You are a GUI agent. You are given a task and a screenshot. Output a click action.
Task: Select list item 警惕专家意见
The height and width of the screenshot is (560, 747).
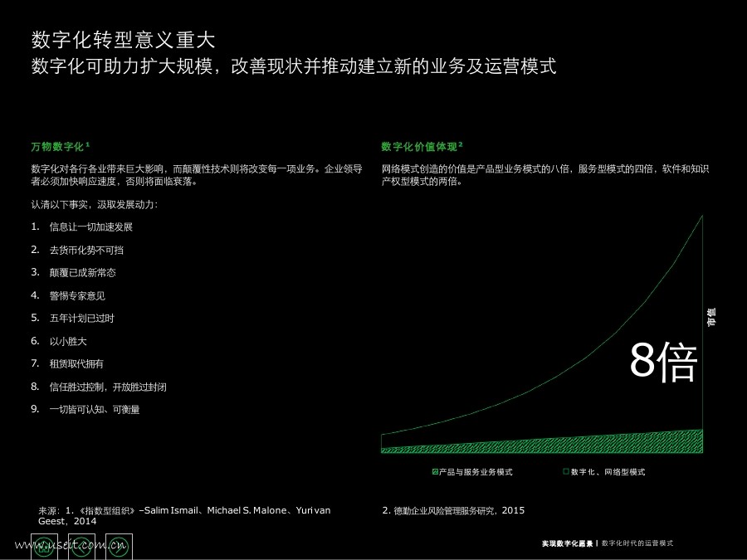[77, 295]
